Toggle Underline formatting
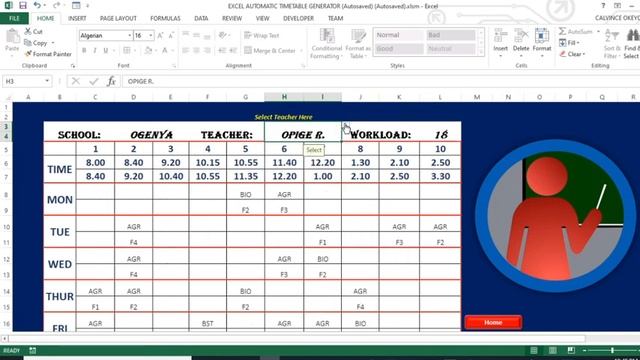This screenshot has height=360, width=640. point(106,50)
